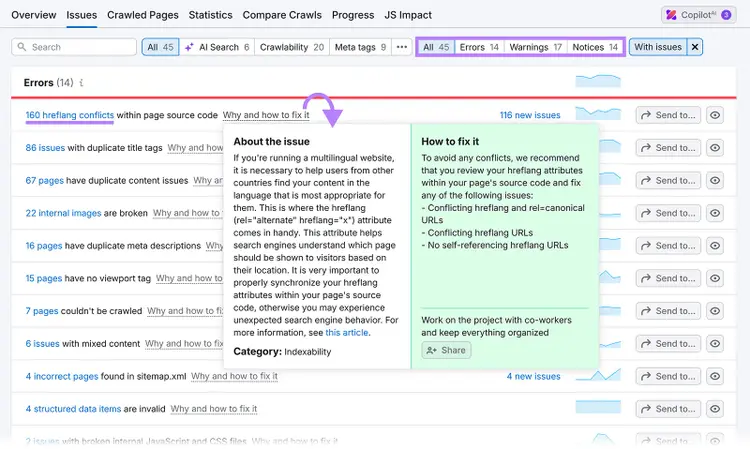
Task: Click Why and how to fix sitemap.xml issue
Action: pyautogui.click(x=234, y=376)
